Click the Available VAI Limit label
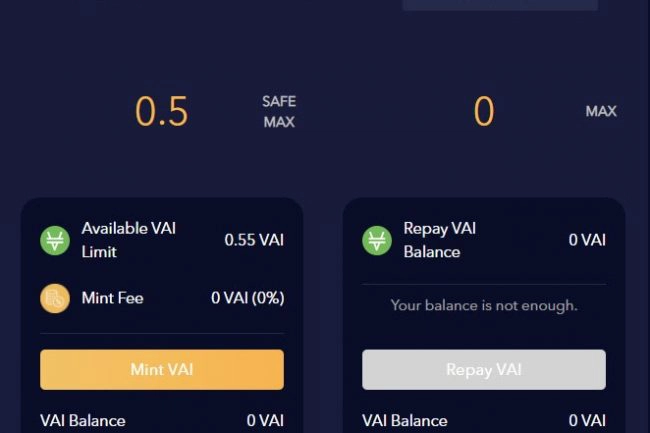Viewport: 650px width, 433px height. [x=128, y=240]
